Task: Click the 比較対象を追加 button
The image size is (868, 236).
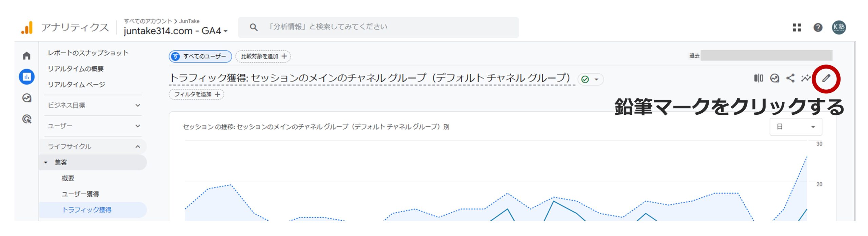Action: tap(263, 56)
